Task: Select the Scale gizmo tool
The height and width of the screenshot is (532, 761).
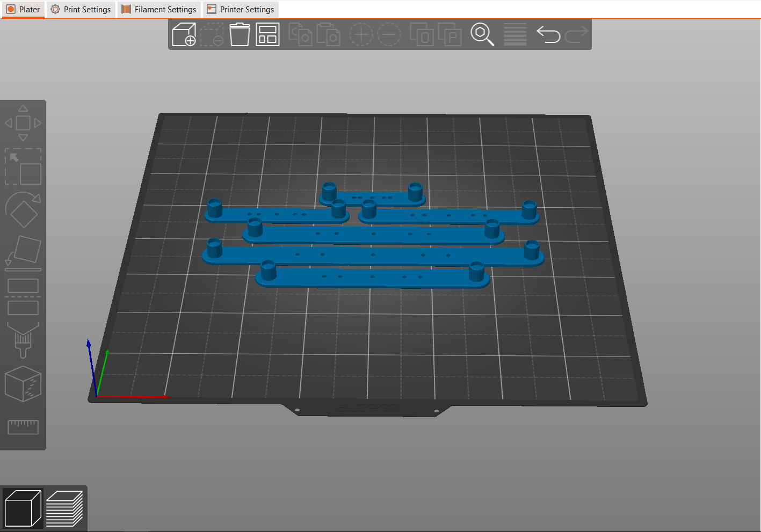Action: coord(23,167)
